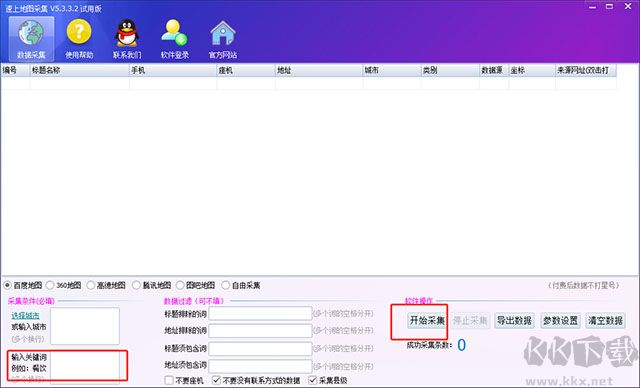Tick the 不要座机 checkbox
Screen dimensions: 640x388
[x=169, y=380]
